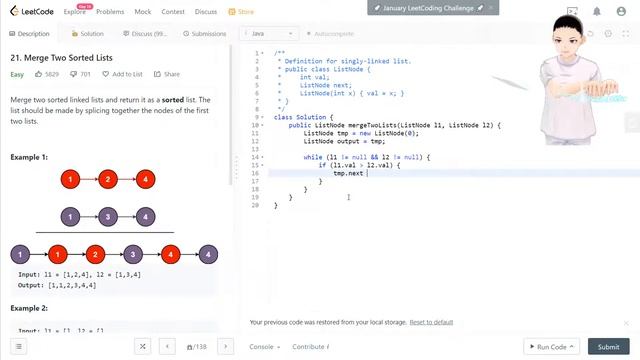Click the problem counter 138
The image size is (640, 360).
[197, 347]
